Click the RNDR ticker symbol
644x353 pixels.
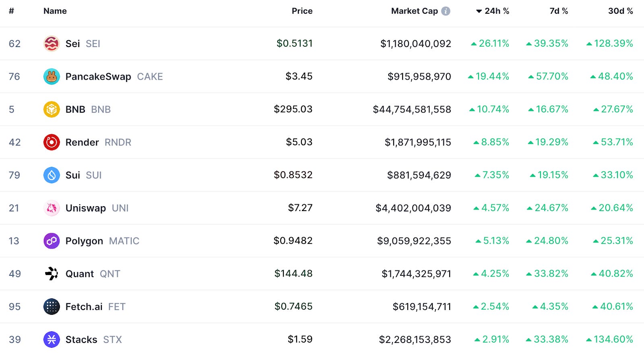pos(118,142)
